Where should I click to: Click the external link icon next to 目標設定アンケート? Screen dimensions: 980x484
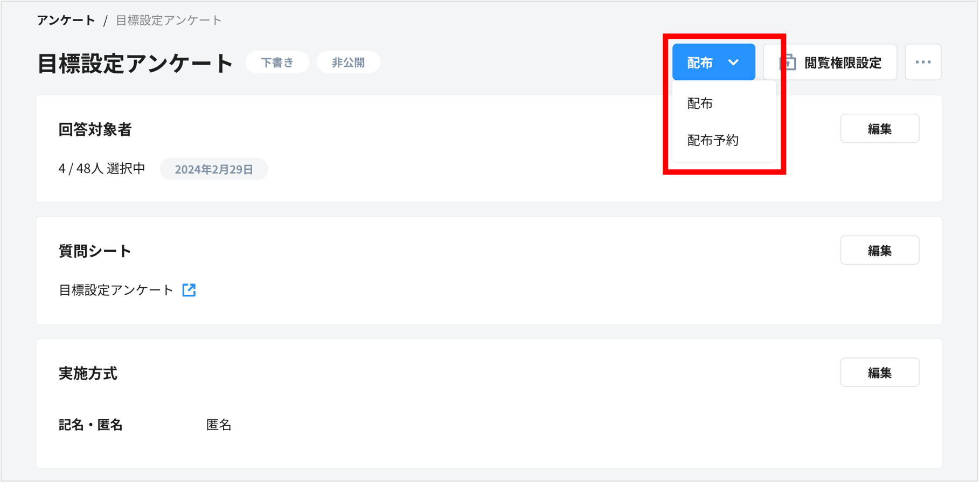189,290
